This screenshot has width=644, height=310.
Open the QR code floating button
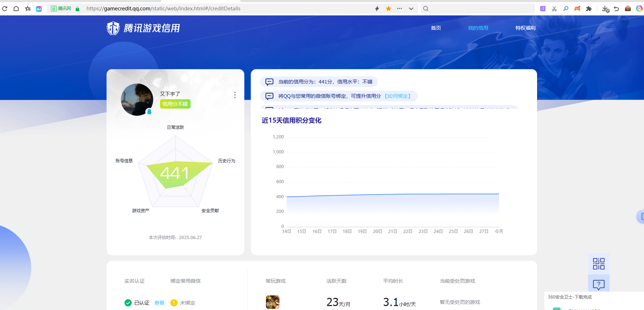click(x=599, y=264)
